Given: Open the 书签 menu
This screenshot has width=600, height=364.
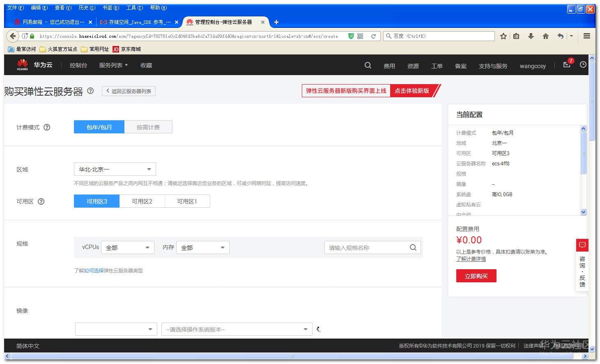Looking at the screenshot, I should [x=111, y=8].
